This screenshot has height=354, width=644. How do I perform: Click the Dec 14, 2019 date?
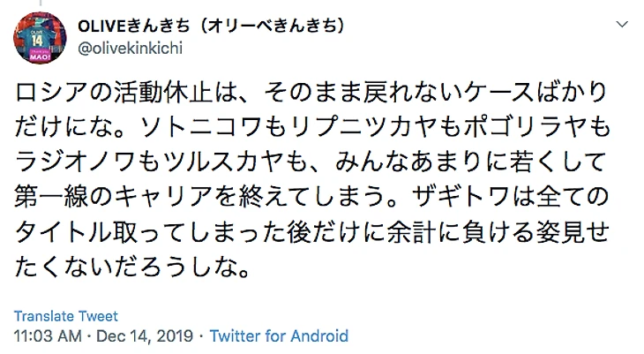pos(145,336)
